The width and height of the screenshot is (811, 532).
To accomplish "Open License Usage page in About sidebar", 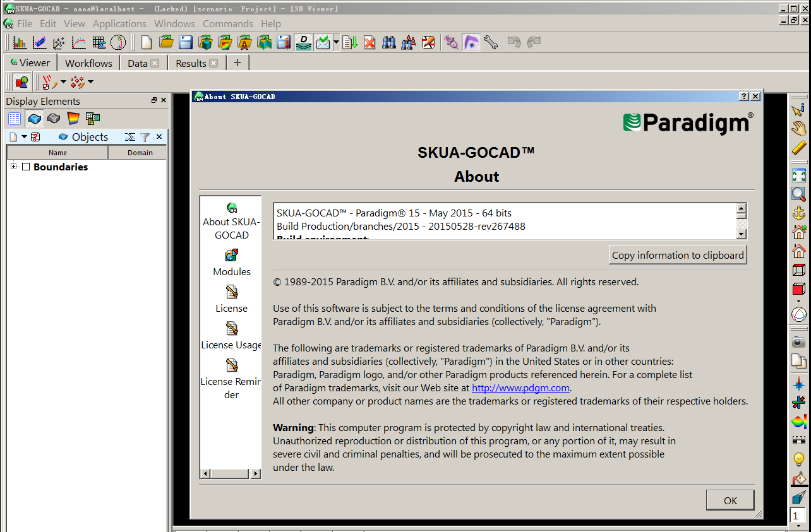I will (x=232, y=336).
